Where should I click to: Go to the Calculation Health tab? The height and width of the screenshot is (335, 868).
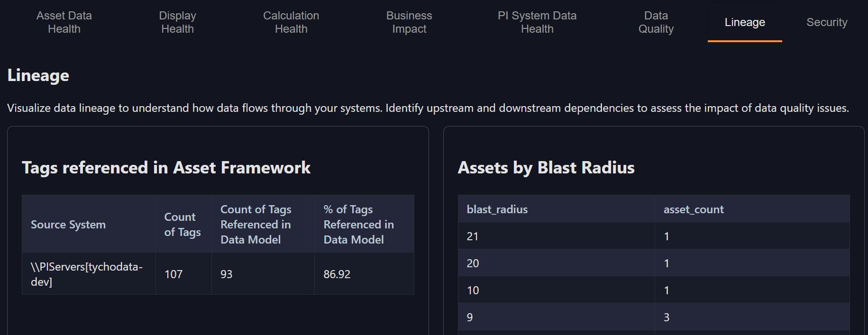pyautogui.click(x=291, y=22)
